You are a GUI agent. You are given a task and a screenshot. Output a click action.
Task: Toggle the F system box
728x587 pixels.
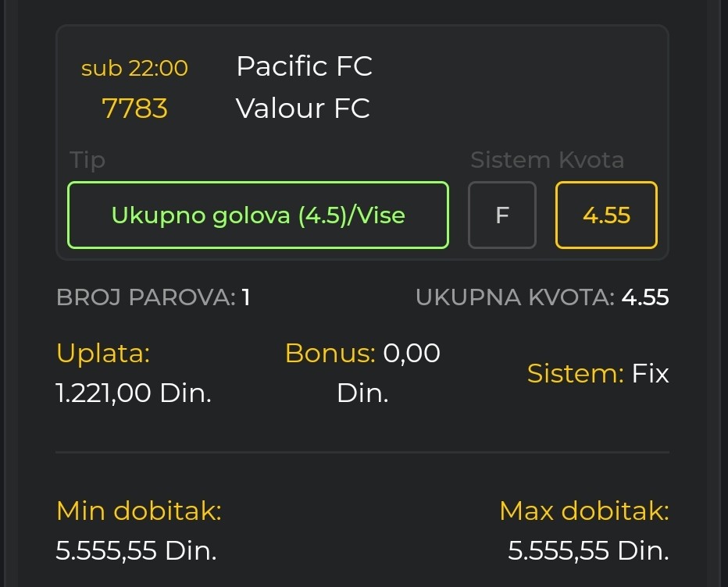tap(501, 215)
